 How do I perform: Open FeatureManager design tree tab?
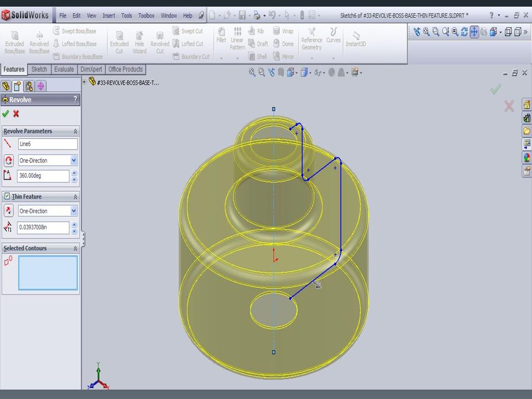(6, 86)
